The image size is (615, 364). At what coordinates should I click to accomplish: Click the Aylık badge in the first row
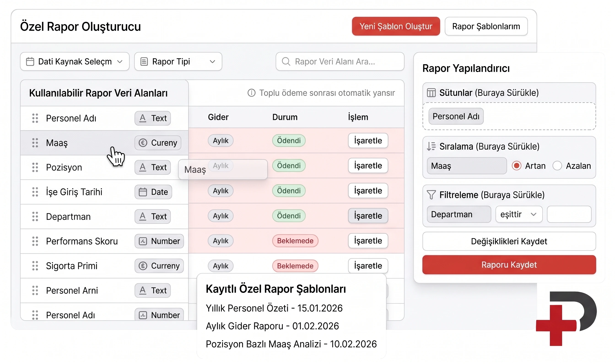(220, 141)
